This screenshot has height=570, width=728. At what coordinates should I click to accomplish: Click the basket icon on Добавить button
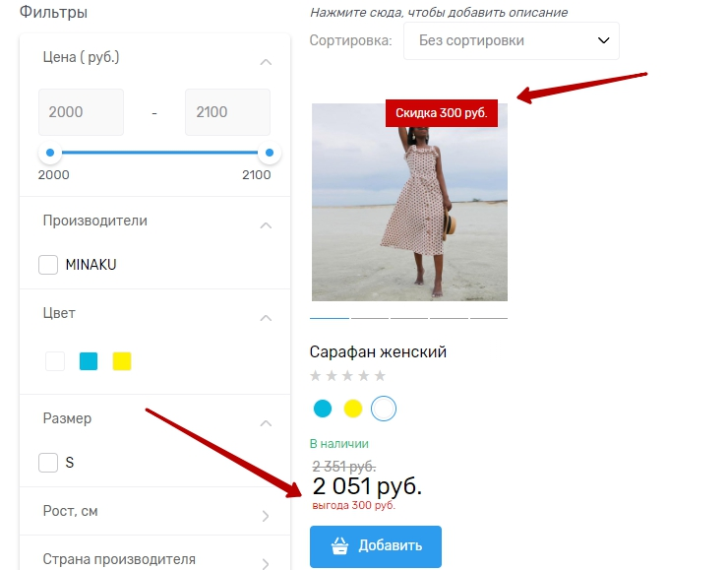click(339, 546)
